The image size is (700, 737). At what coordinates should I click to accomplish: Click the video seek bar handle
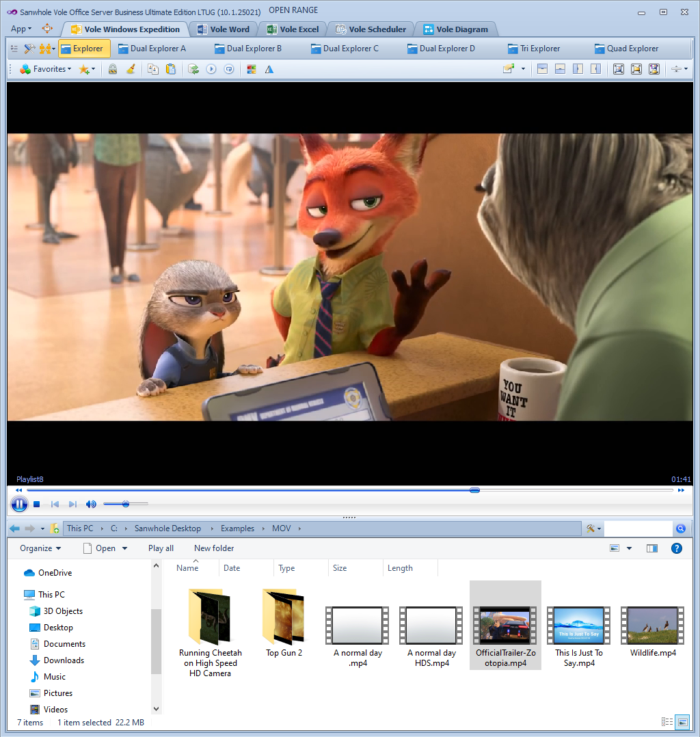point(475,490)
